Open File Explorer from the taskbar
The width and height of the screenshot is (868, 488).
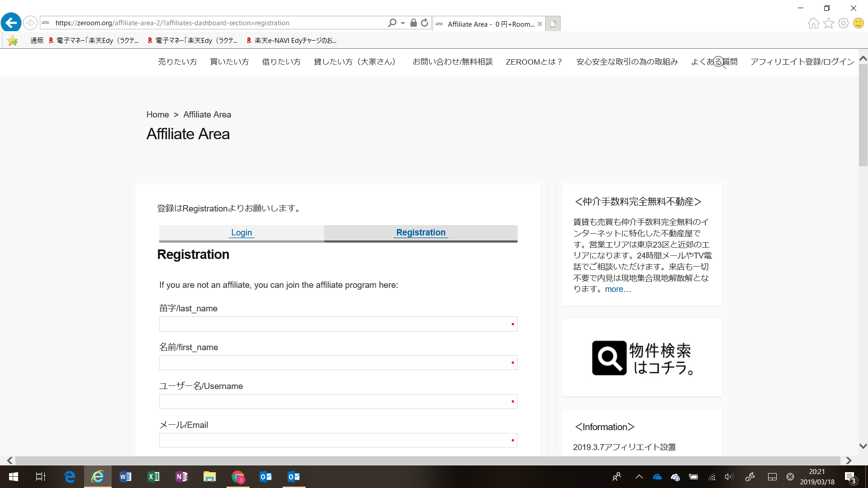[210, 477]
